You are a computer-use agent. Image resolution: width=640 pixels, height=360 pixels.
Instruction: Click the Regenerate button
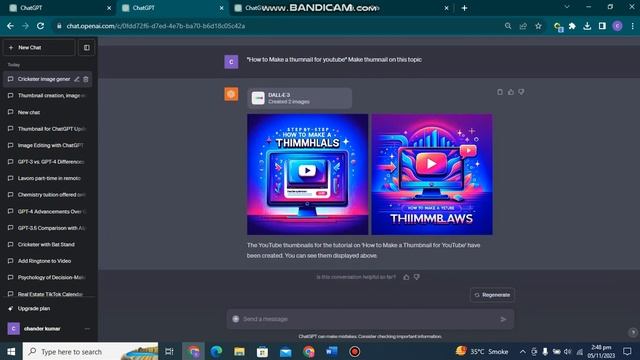(x=492, y=295)
